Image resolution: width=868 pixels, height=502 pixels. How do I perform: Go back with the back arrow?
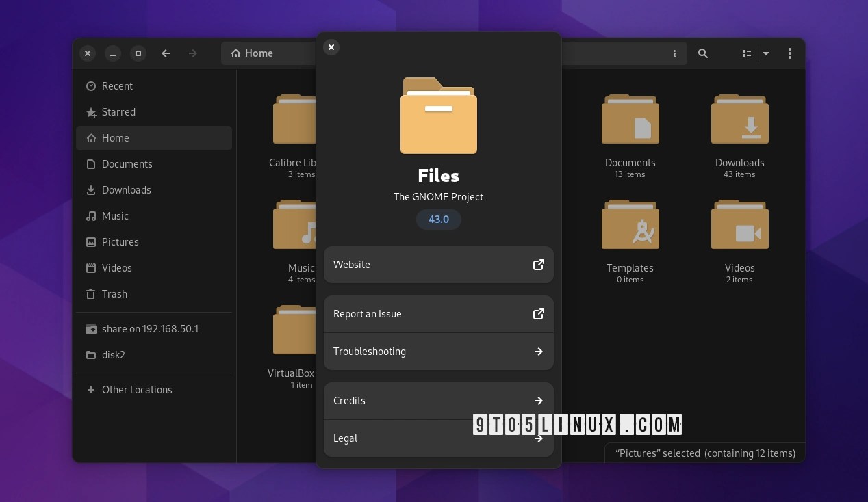coord(166,53)
